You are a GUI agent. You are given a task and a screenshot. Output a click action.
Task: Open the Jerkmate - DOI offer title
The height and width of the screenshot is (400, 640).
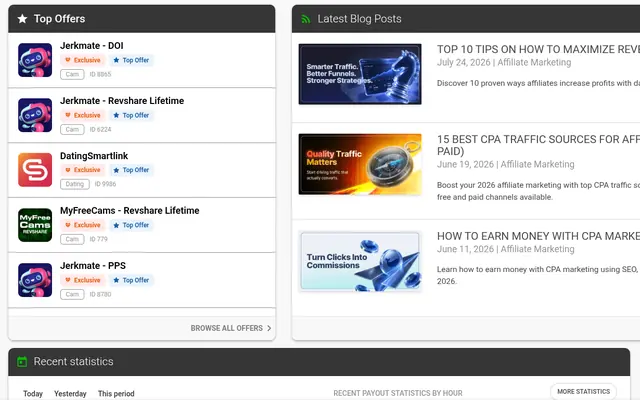(x=91, y=46)
